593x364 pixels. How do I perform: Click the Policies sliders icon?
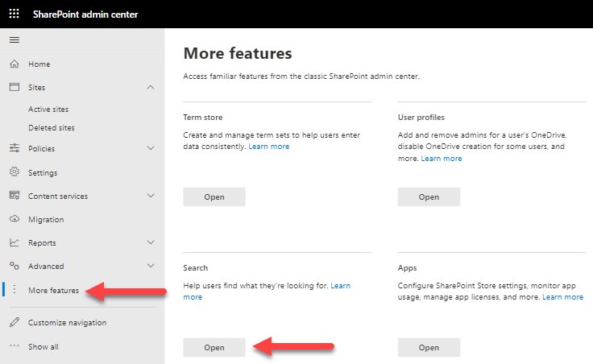[x=15, y=148]
